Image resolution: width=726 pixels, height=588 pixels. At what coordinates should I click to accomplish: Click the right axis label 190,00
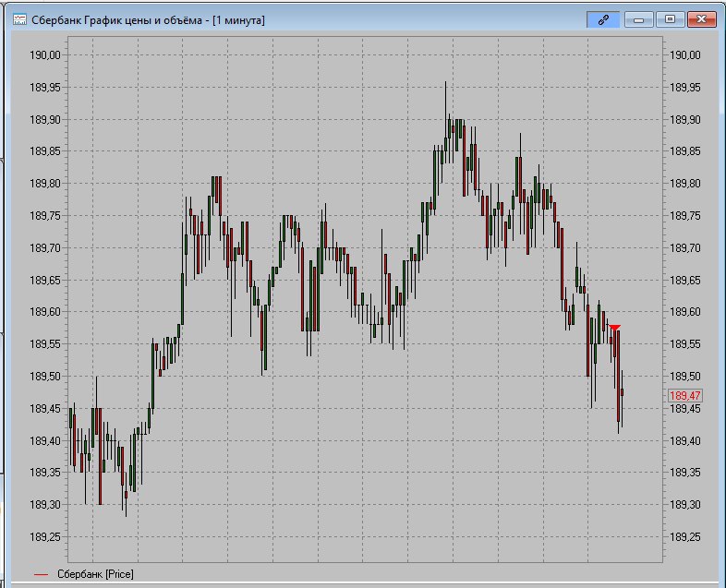pos(685,55)
